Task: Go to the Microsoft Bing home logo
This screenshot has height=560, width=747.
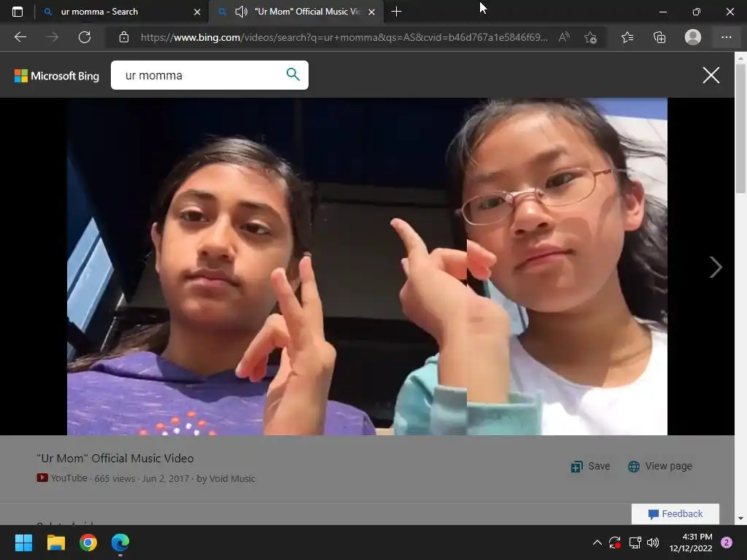Action: pos(57,76)
